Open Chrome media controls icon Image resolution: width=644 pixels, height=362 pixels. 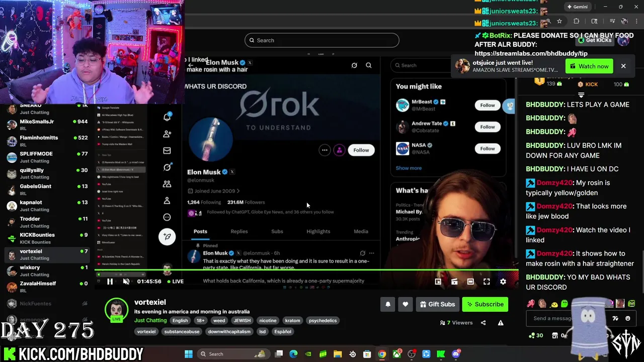612,22
